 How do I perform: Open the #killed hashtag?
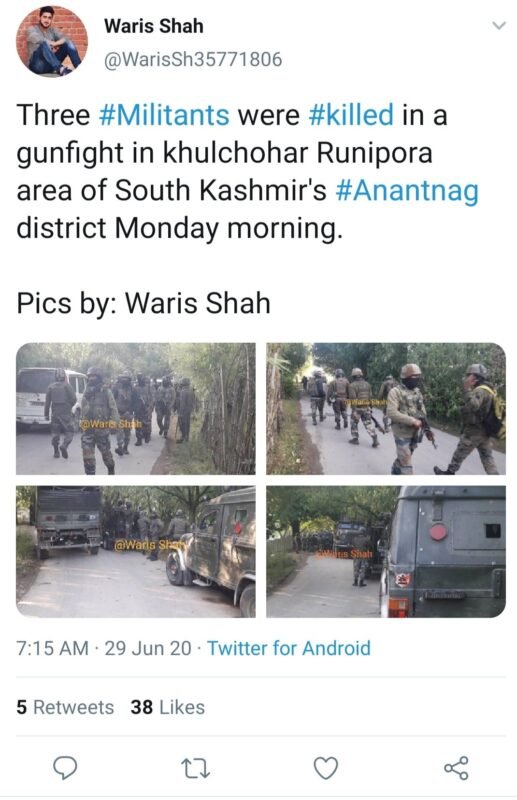click(351, 115)
